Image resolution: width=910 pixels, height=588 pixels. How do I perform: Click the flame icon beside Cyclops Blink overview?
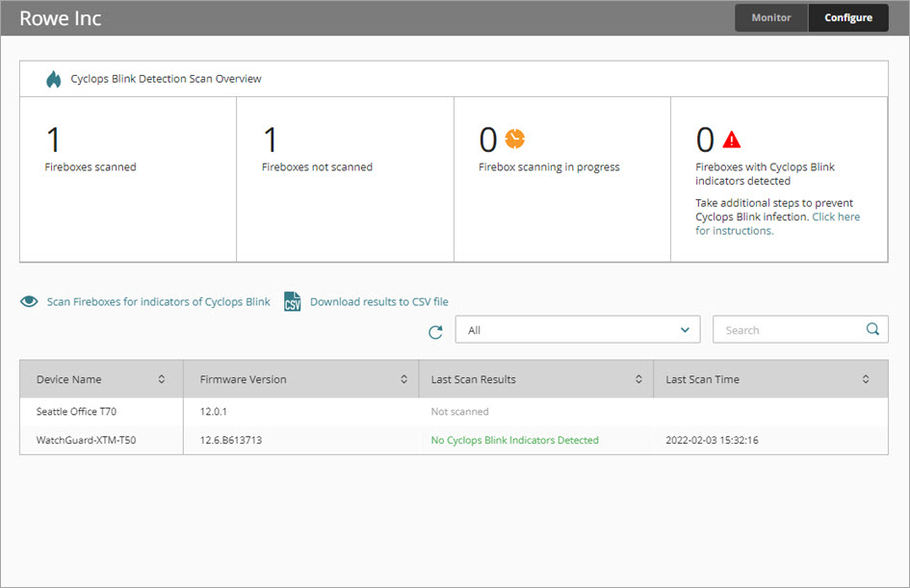point(53,79)
